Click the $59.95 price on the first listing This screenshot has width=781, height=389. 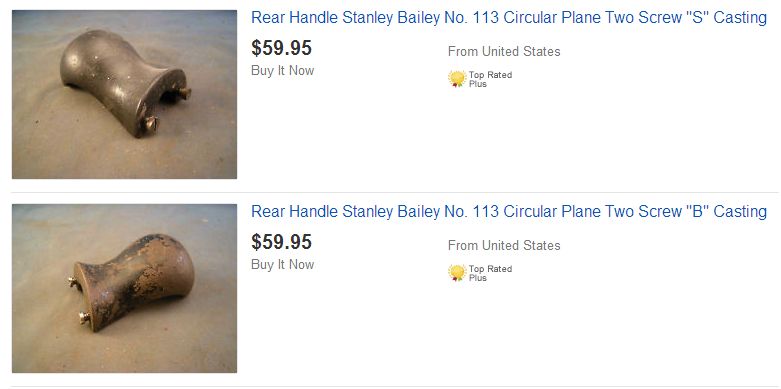281,48
